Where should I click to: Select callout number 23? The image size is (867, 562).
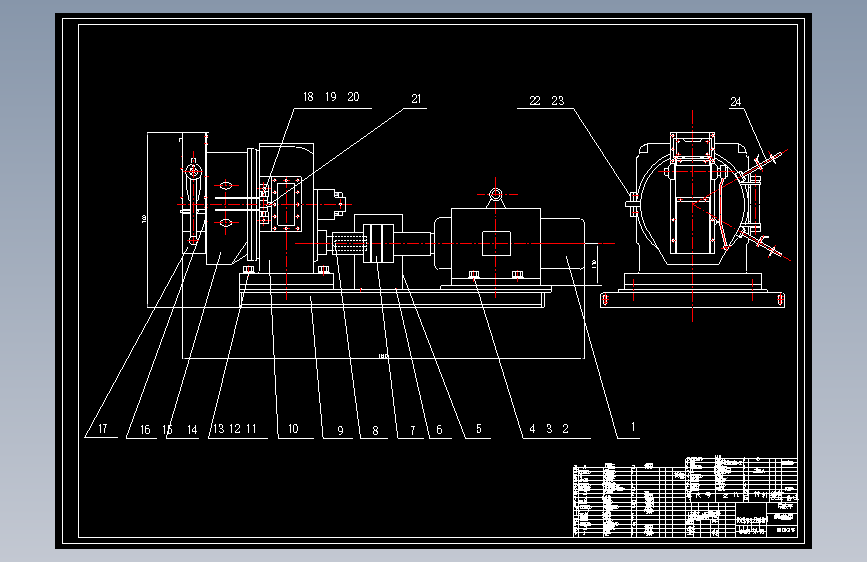click(557, 101)
